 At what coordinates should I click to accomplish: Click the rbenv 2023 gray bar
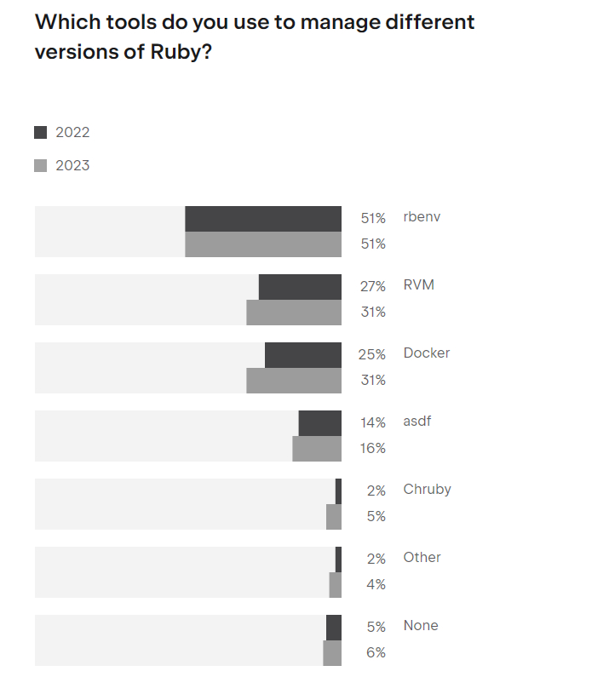263,244
